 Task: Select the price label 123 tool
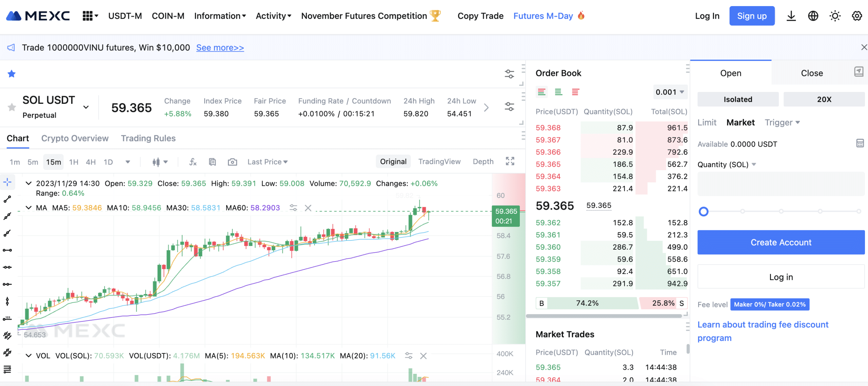point(7,319)
